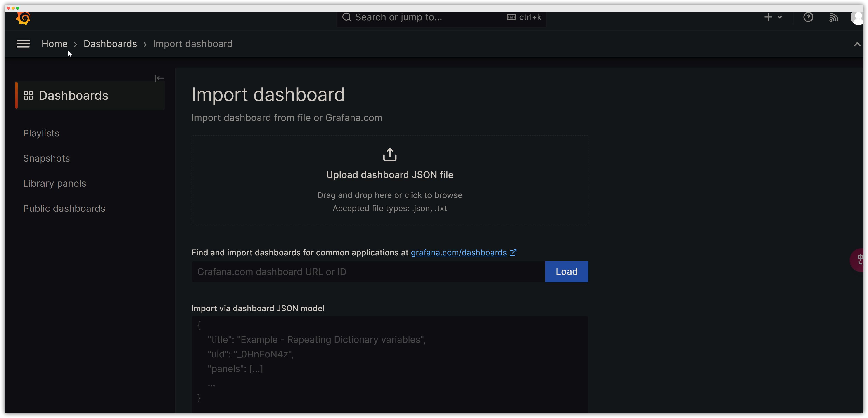The image size is (868, 418).
Task: Click the plus New icon
Action: point(768,17)
